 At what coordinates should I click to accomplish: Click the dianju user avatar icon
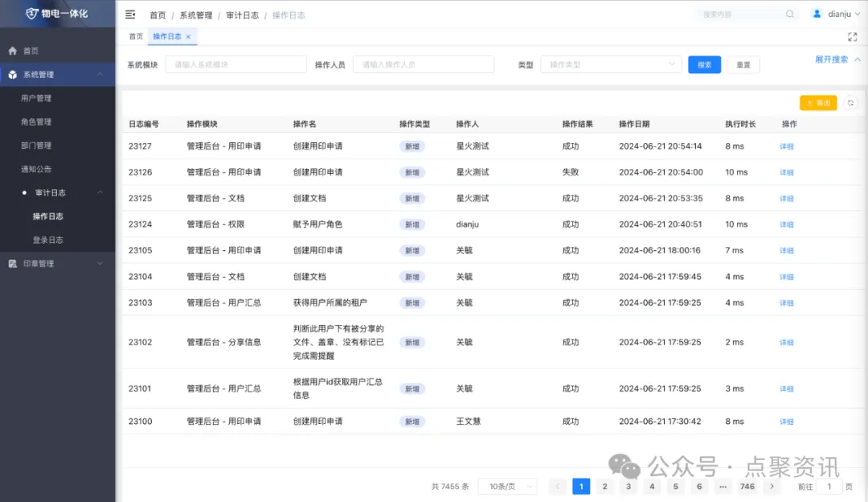click(817, 14)
